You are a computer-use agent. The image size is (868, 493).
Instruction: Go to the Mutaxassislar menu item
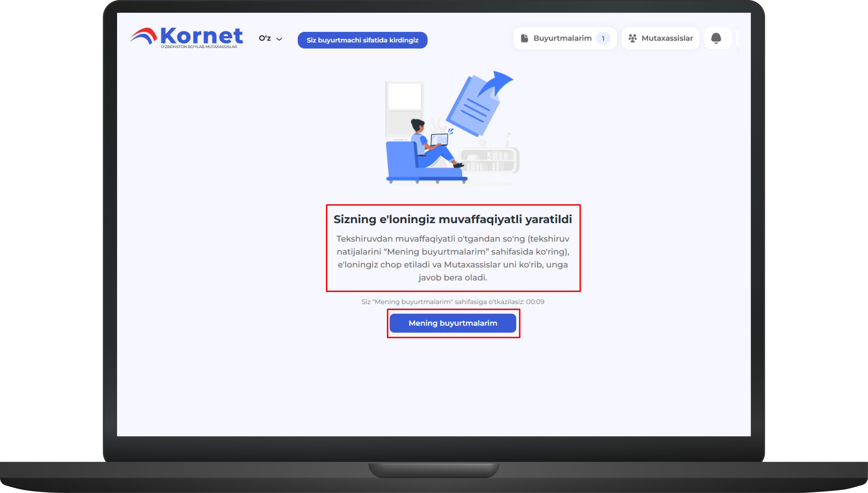click(660, 38)
